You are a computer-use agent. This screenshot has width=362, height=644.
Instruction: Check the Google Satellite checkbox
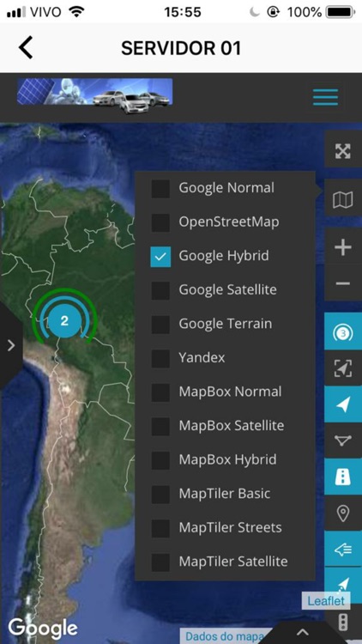[x=160, y=290]
